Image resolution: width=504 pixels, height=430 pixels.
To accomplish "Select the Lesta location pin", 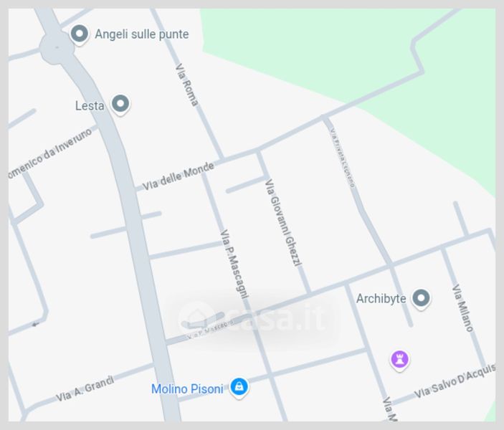I will click(x=120, y=105).
